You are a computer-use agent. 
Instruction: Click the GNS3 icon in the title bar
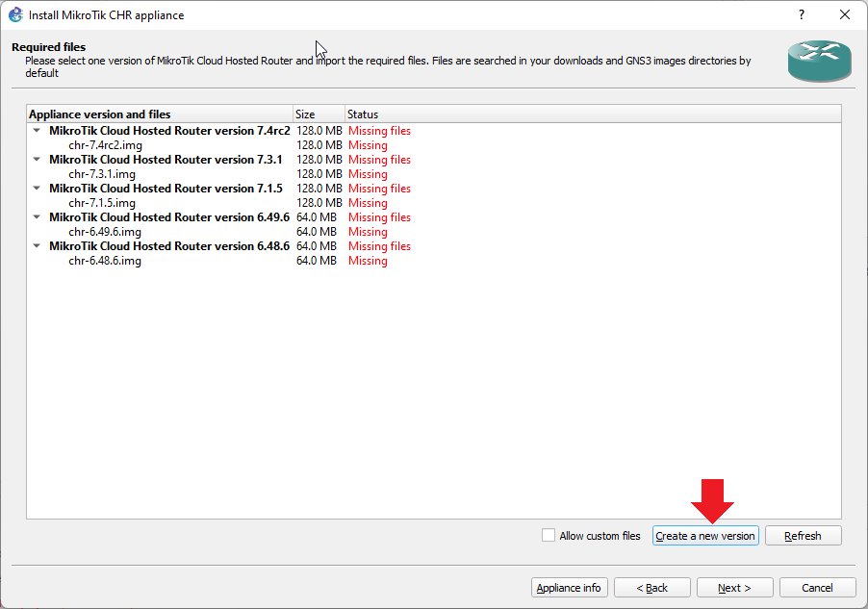click(14, 14)
